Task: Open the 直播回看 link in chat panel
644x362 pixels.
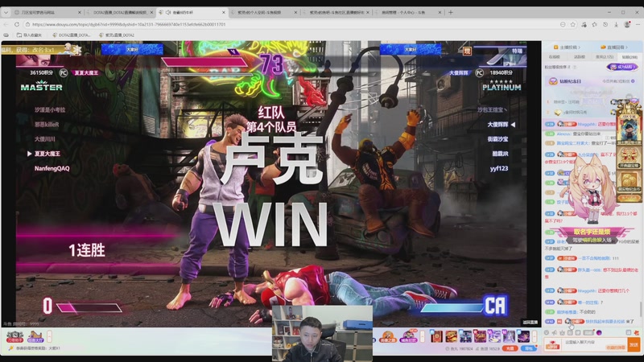Action: (x=614, y=47)
